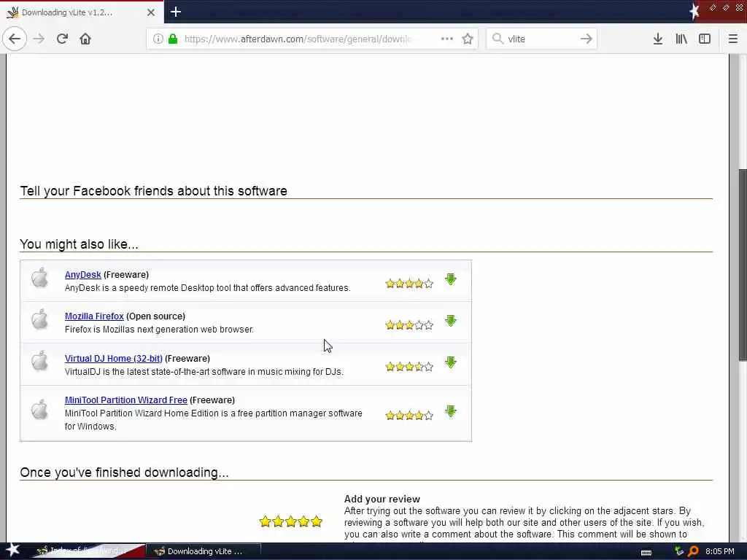Viewport: 747px width, 560px height.
Task: Click the page vertical scrollbar thumb
Action: click(x=743, y=265)
